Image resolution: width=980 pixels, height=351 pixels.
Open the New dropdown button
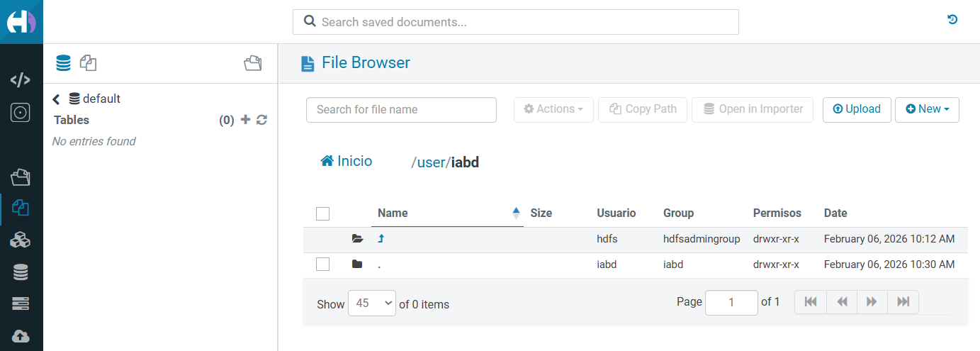(x=927, y=109)
